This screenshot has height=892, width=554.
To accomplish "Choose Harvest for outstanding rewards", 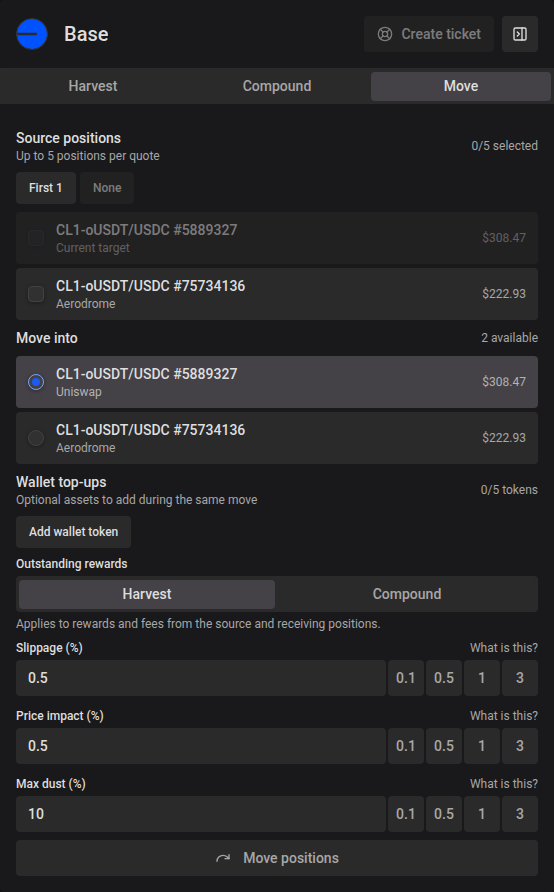I will tap(147, 594).
